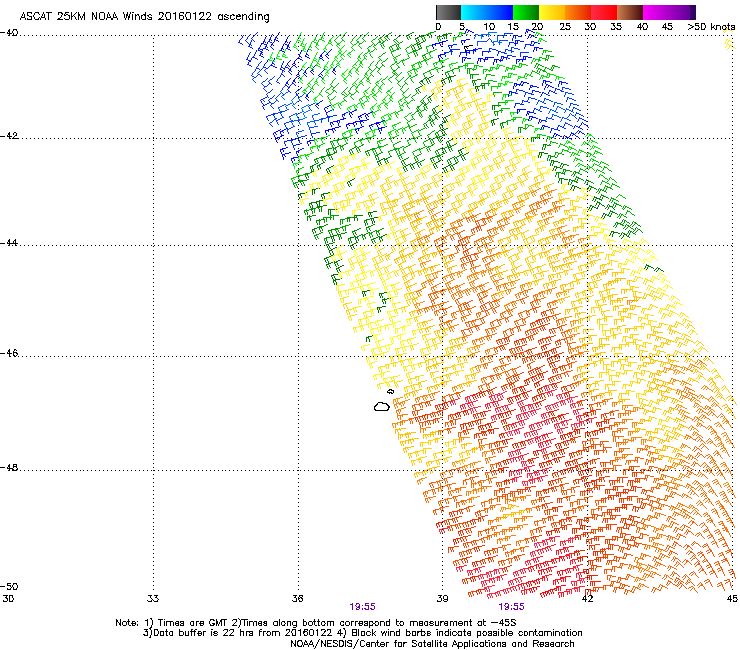Select the cyan-blue 5-15 knots color swatch
Viewport: 740px width, 650px height.
[x=487, y=12]
